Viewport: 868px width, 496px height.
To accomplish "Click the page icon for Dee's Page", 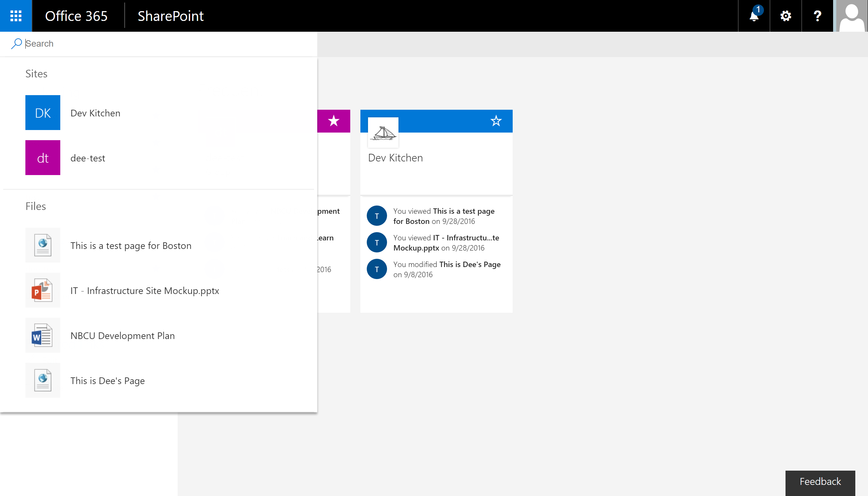I will pyautogui.click(x=43, y=380).
